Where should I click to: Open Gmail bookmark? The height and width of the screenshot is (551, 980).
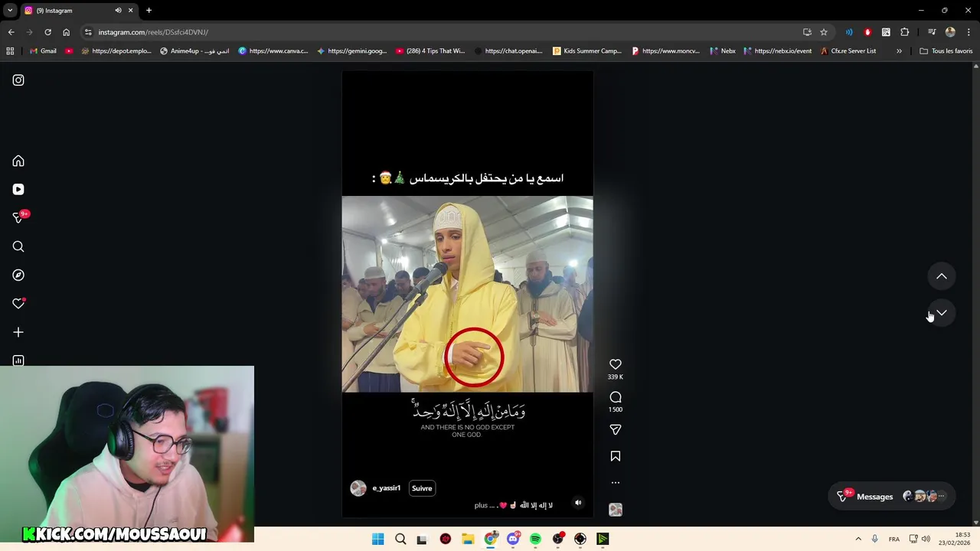(x=43, y=51)
